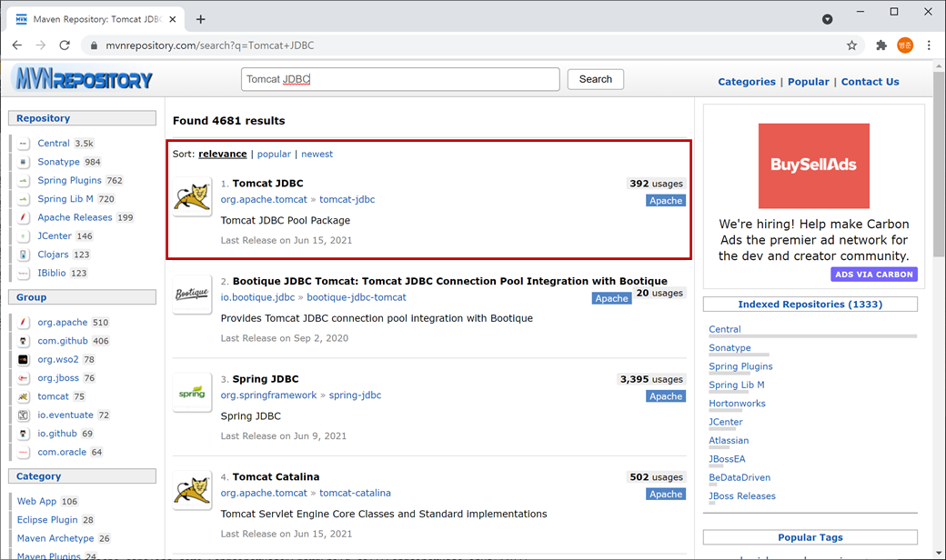Click the IBiblio repository icon
Image resolution: width=946 pixels, height=560 pixels.
23,273
